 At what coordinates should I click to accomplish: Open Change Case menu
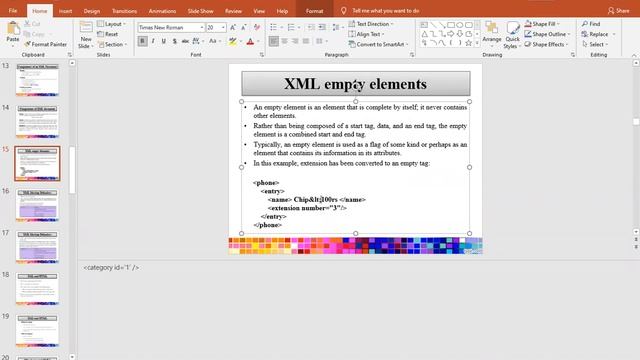[x=215, y=41]
